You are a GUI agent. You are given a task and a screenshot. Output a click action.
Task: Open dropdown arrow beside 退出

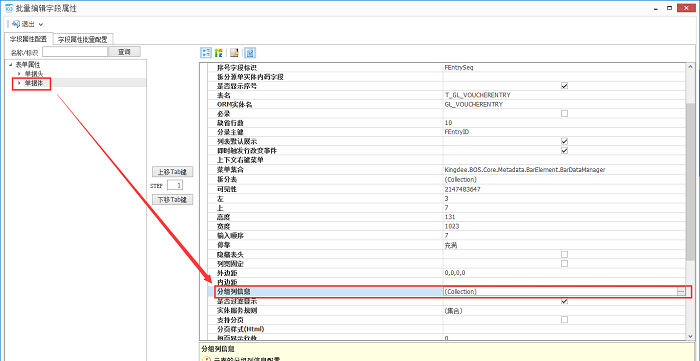pyautogui.click(x=41, y=24)
